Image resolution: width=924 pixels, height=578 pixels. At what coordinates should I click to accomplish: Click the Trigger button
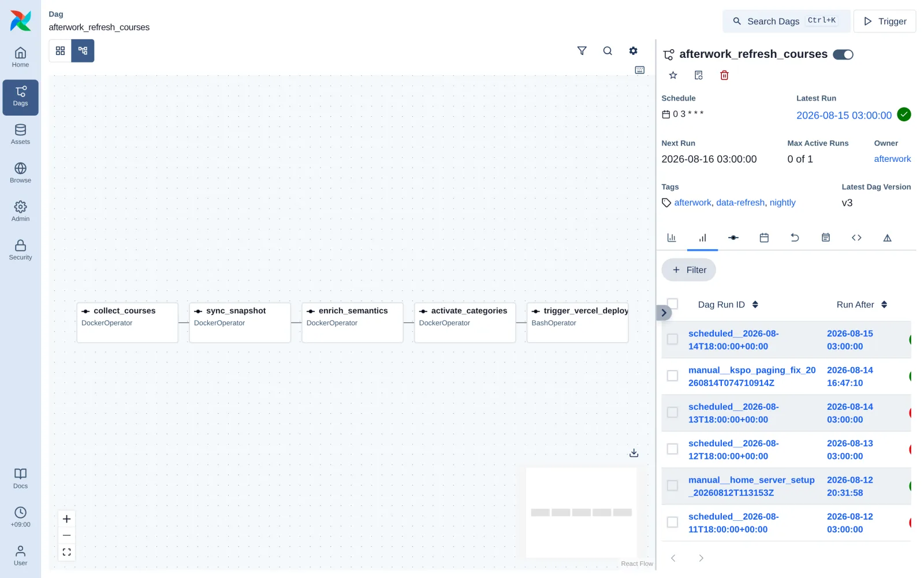885,21
